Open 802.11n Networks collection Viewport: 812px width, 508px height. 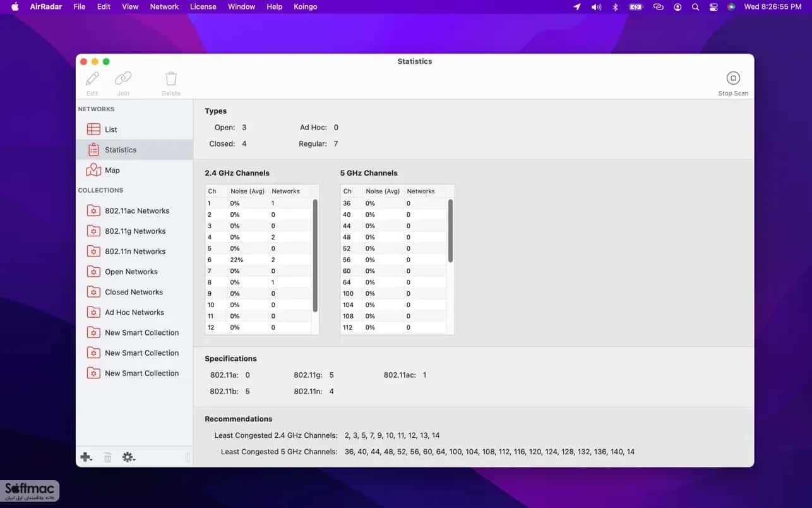tap(134, 251)
